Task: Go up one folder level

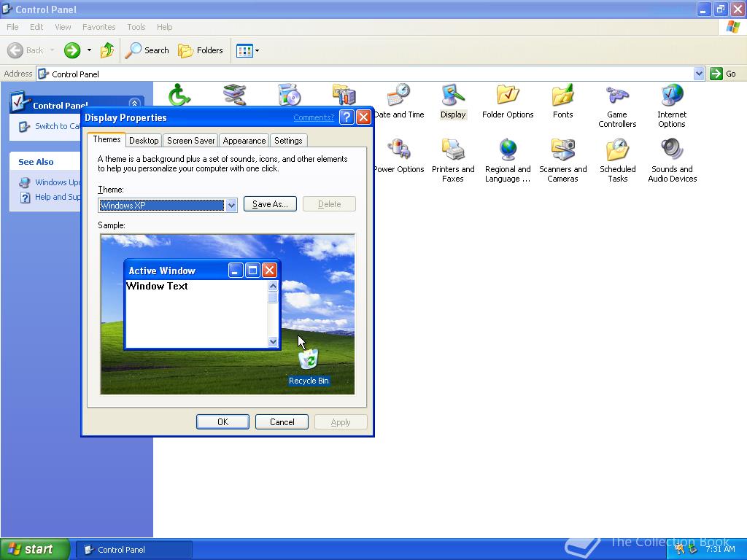Action: [x=107, y=50]
